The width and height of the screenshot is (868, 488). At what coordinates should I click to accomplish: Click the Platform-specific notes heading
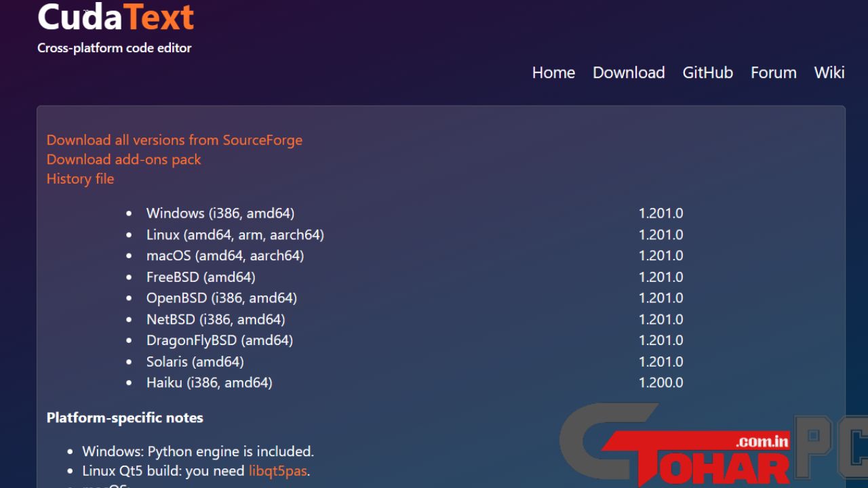[125, 418]
